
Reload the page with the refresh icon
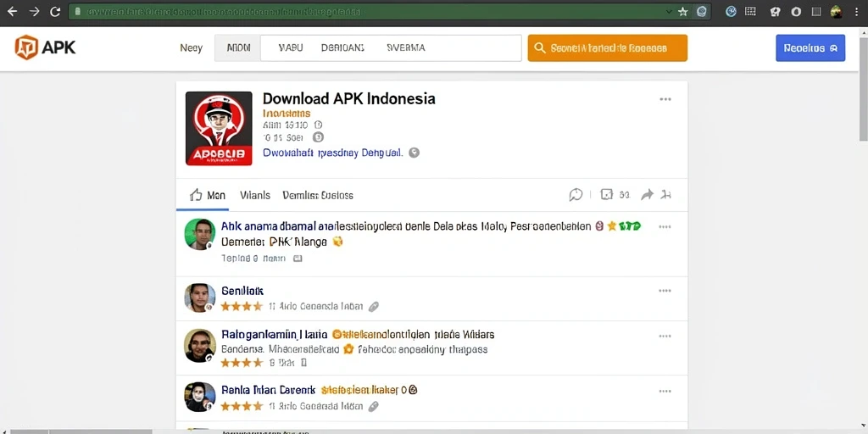tap(55, 12)
